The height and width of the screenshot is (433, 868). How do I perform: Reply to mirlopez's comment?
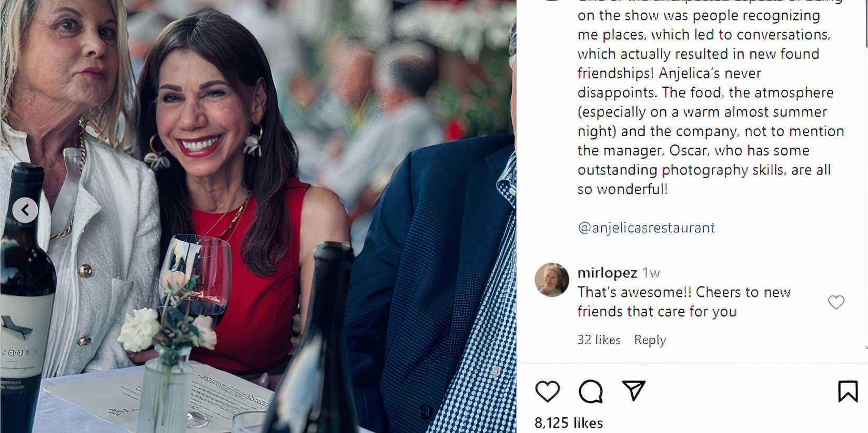pyautogui.click(x=650, y=340)
